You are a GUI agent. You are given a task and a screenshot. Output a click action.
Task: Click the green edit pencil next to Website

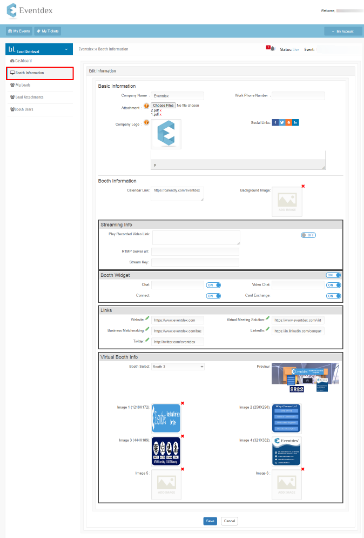coord(147,318)
